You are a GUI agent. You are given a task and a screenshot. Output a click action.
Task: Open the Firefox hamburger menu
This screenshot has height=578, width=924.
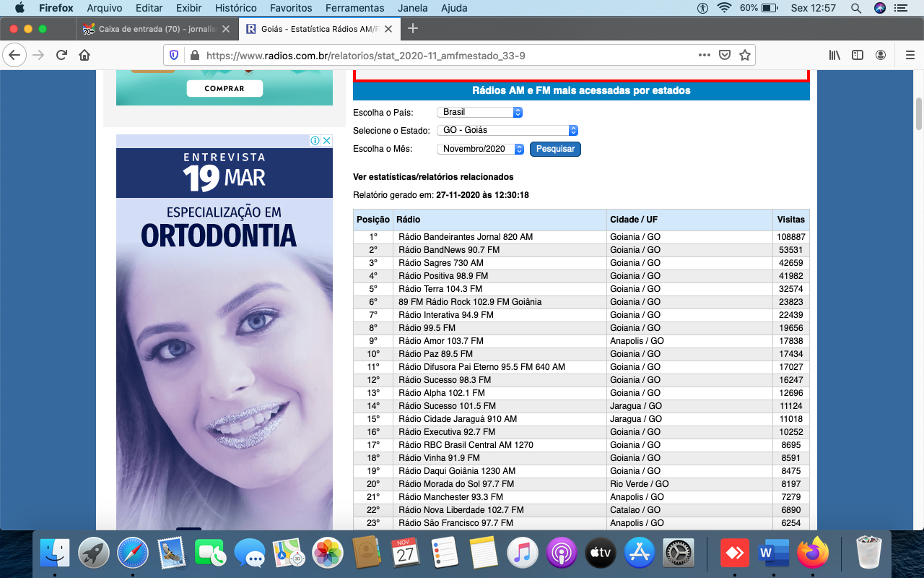pos(910,55)
